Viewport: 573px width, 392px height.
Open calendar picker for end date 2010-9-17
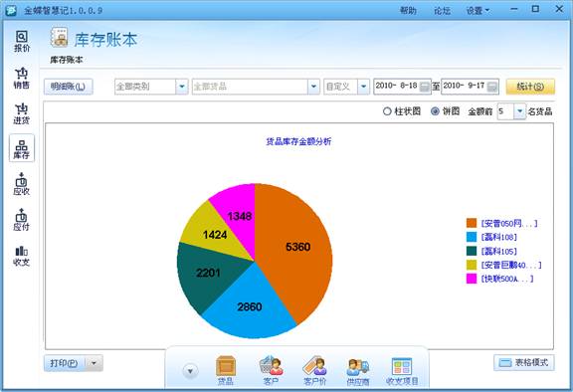click(492, 87)
